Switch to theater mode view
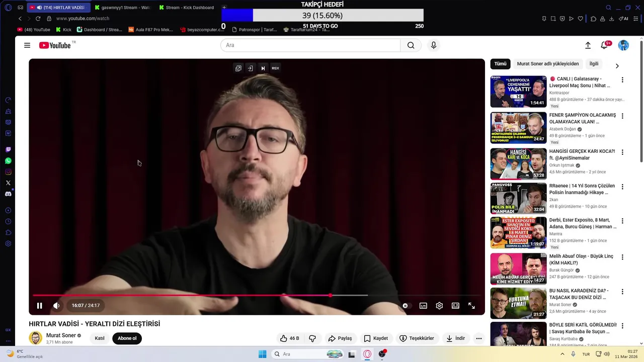This screenshot has width=644, height=362. point(455,306)
